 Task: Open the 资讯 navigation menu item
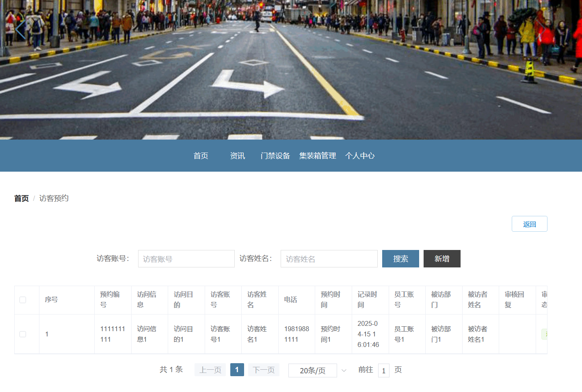coord(237,156)
